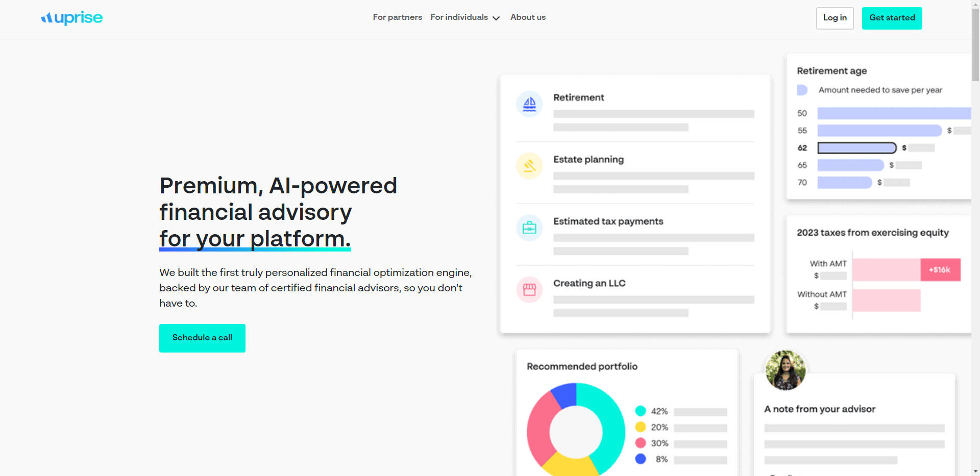Click the Log in button

[835, 18]
